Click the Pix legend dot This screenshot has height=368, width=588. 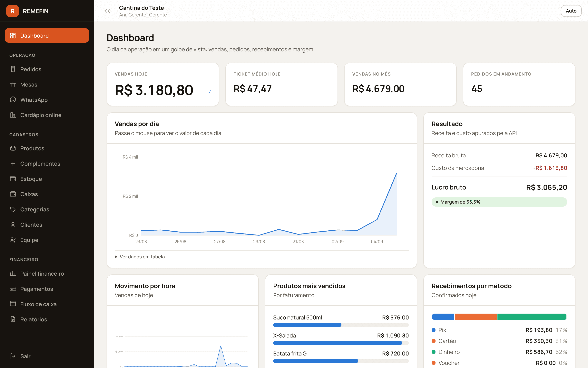[434, 330]
